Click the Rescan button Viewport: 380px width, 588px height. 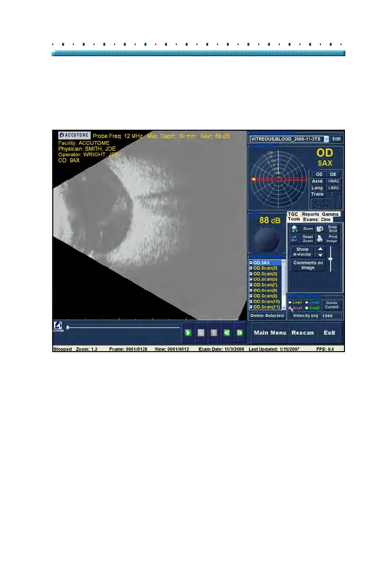(x=303, y=332)
